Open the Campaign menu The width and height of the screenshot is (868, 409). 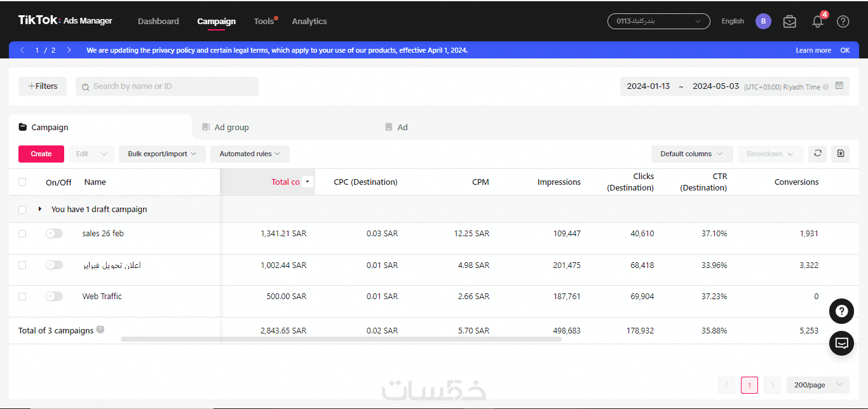tap(216, 22)
